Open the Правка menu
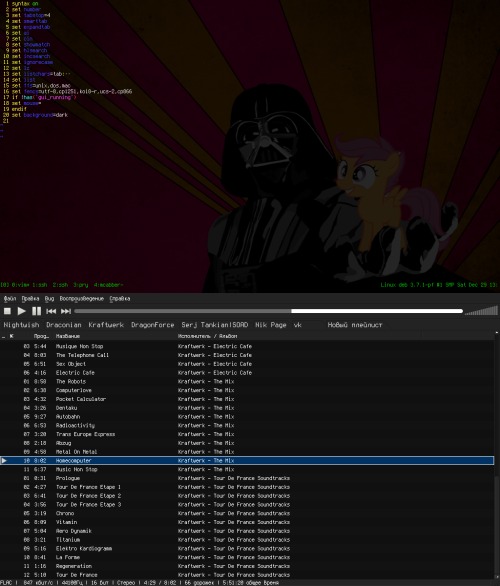The image size is (500, 586). tap(30, 299)
